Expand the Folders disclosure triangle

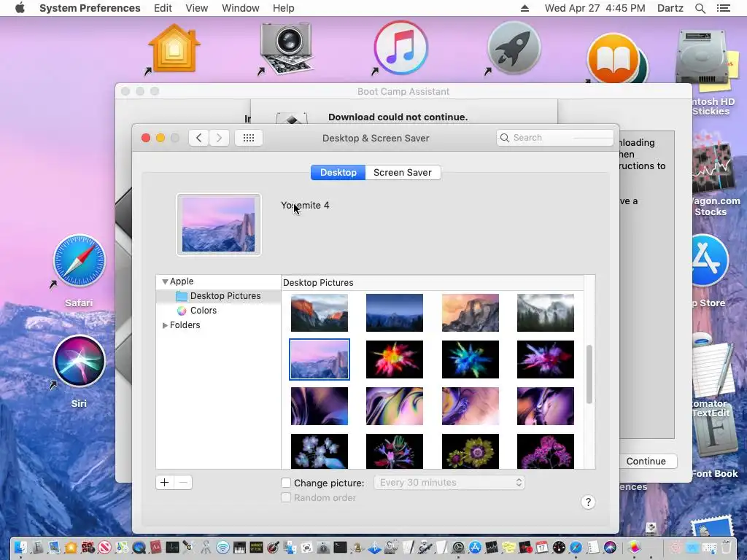click(x=165, y=325)
